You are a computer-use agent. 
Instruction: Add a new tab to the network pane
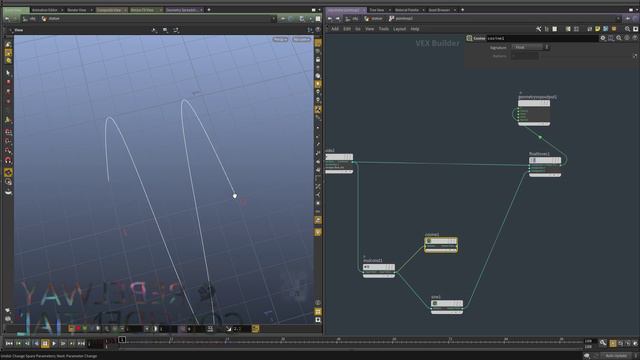point(462,10)
